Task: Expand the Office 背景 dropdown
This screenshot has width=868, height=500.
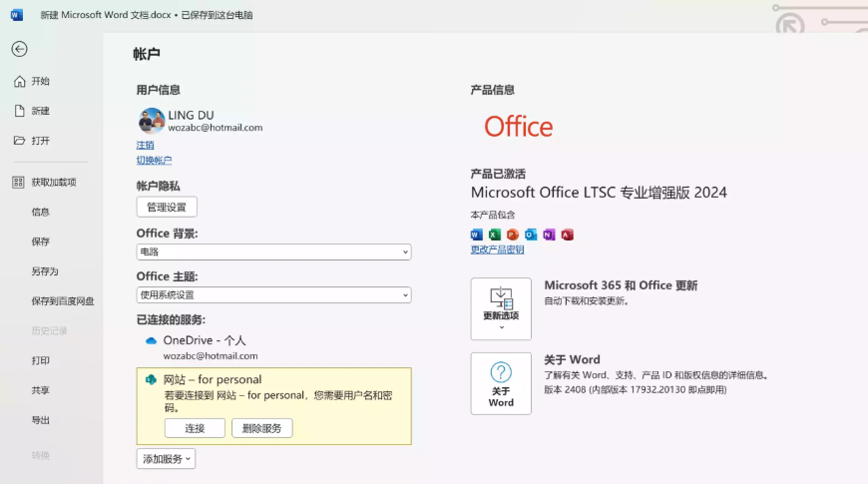Action: tap(273, 252)
